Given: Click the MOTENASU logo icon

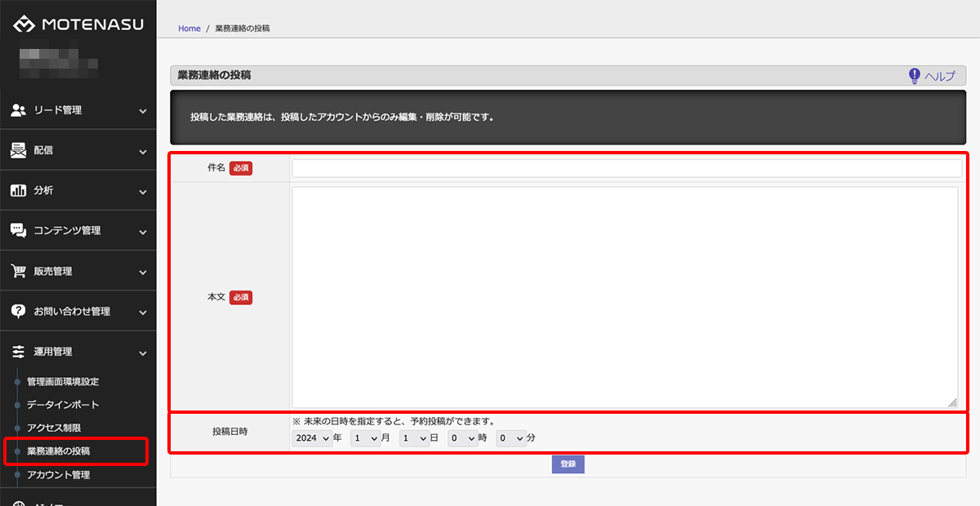Looking at the screenshot, I should [24, 24].
